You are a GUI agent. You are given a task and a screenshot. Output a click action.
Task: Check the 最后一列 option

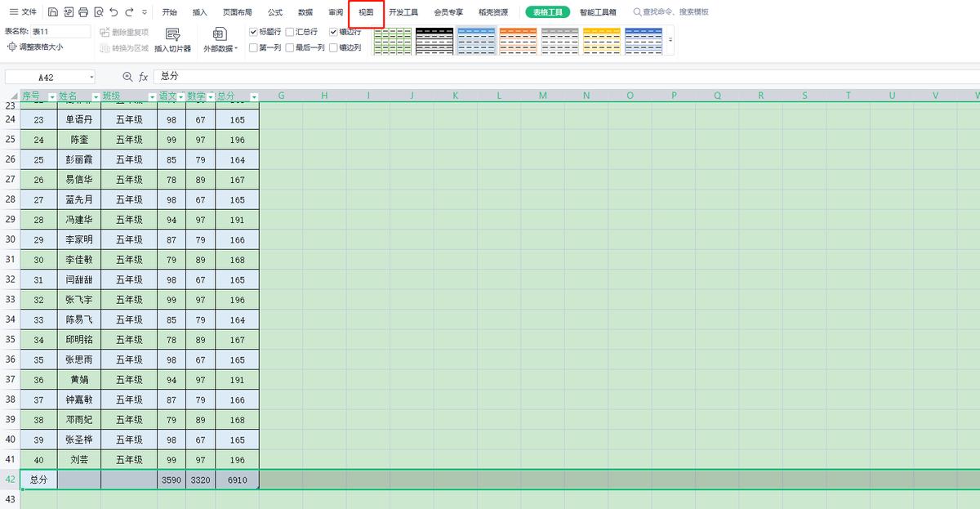[290, 46]
